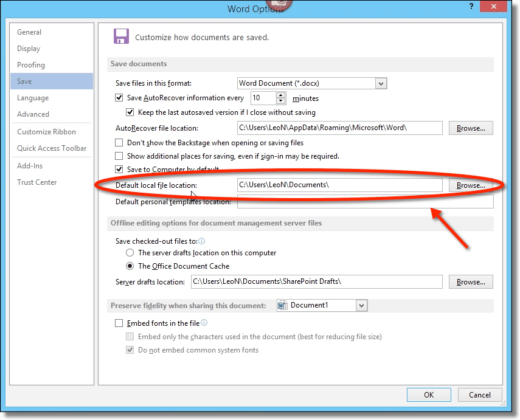Browse for Server drafts location

click(471, 282)
